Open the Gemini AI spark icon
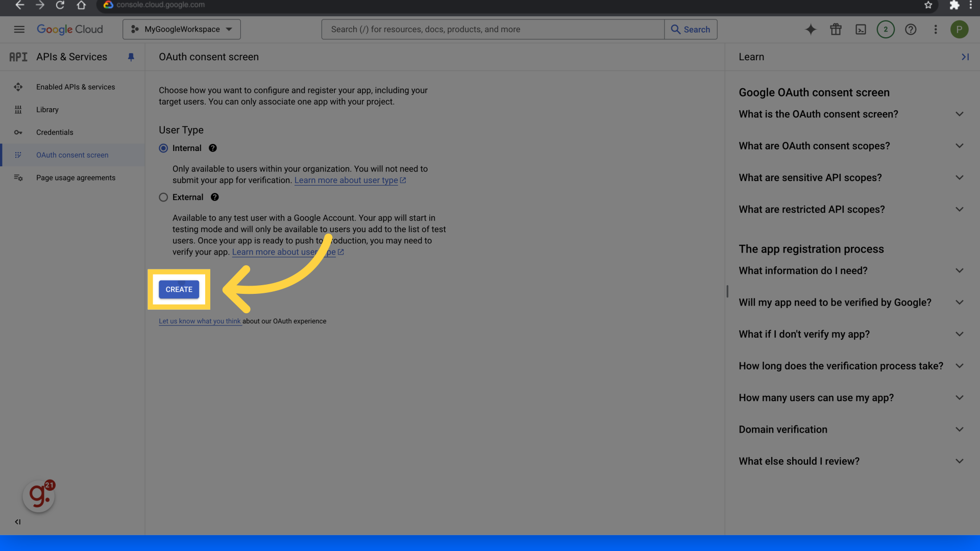 point(811,30)
